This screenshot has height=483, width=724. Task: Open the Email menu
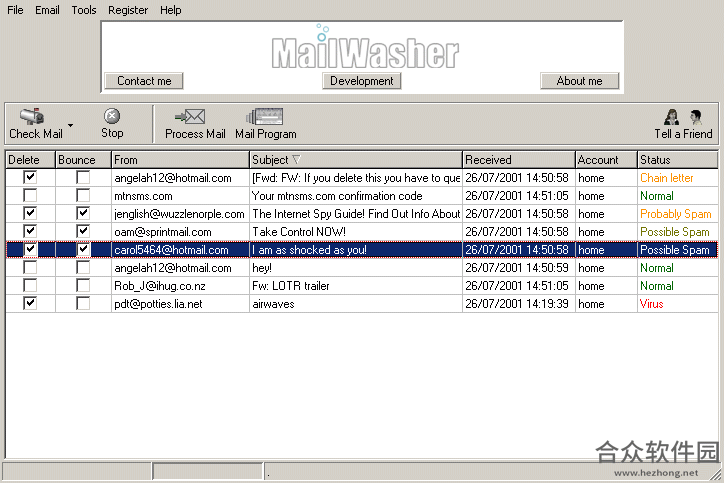pyautogui.click(x=47, y=10)
